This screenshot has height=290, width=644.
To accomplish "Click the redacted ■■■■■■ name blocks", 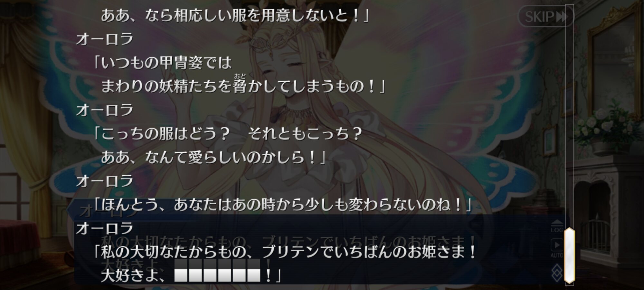I will (217, 275).
